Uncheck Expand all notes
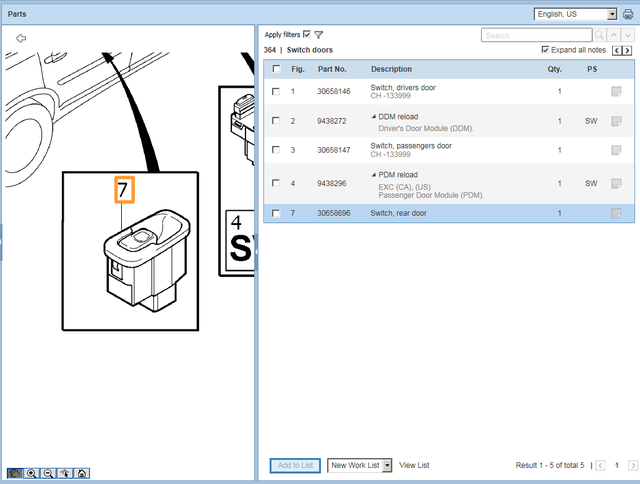 tap(545, 49)
